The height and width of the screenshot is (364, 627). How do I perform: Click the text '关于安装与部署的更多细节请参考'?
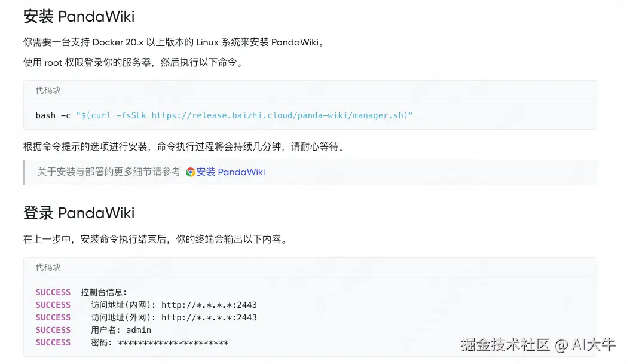tap(109, 172)
